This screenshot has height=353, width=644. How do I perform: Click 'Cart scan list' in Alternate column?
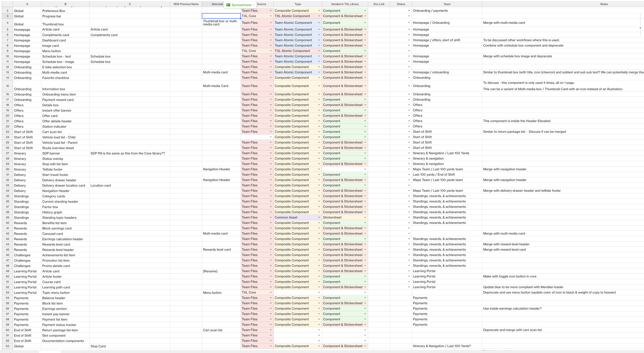221,330
